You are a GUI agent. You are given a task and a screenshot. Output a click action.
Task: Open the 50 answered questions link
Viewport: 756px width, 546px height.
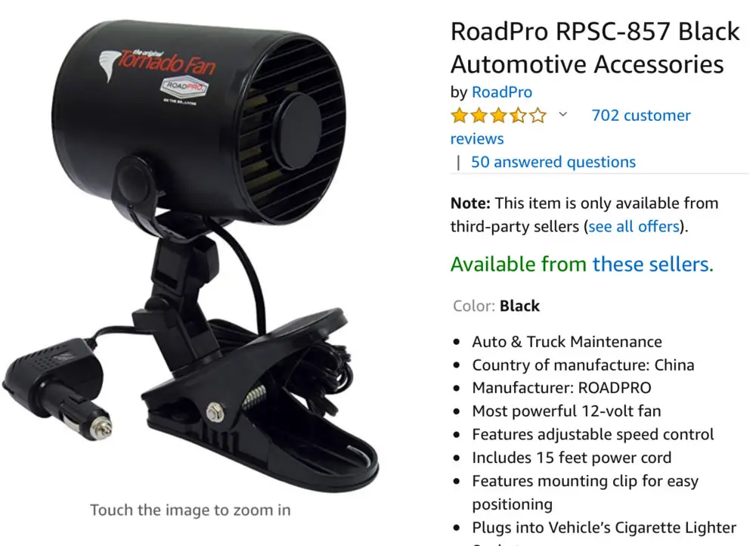click(553, 162)
